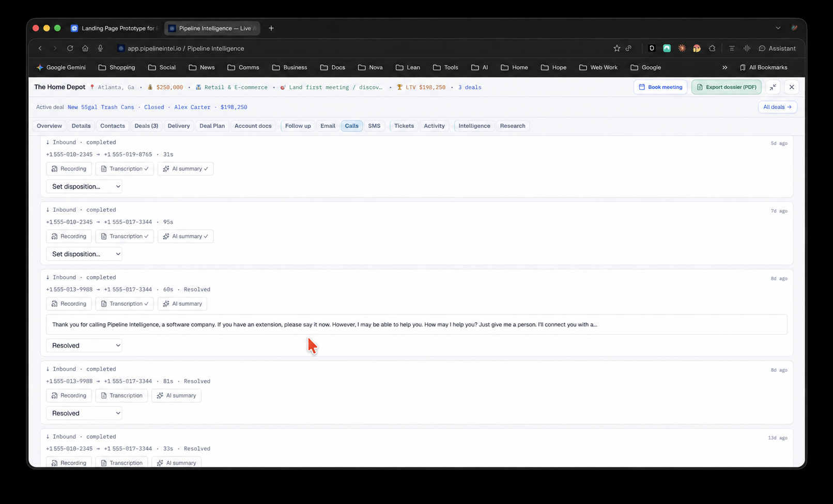Open the Research tab
The image size is (833, 504).
click(x=513, y=125)
